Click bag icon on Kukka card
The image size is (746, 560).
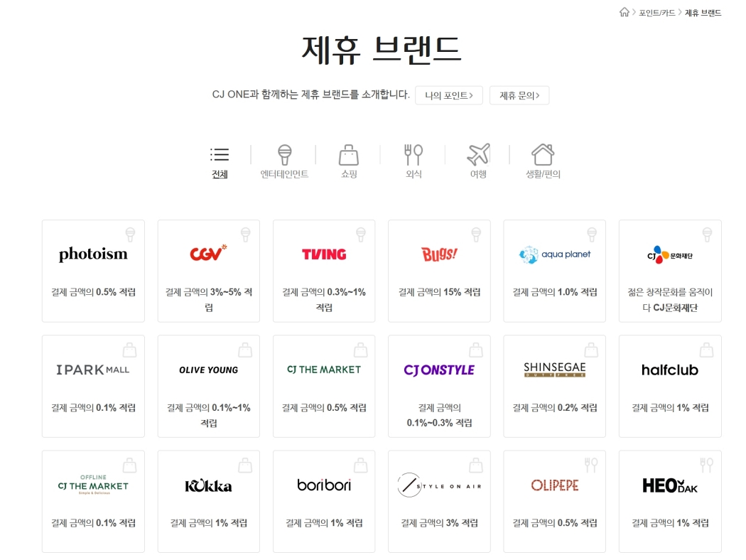coord(245,465)
